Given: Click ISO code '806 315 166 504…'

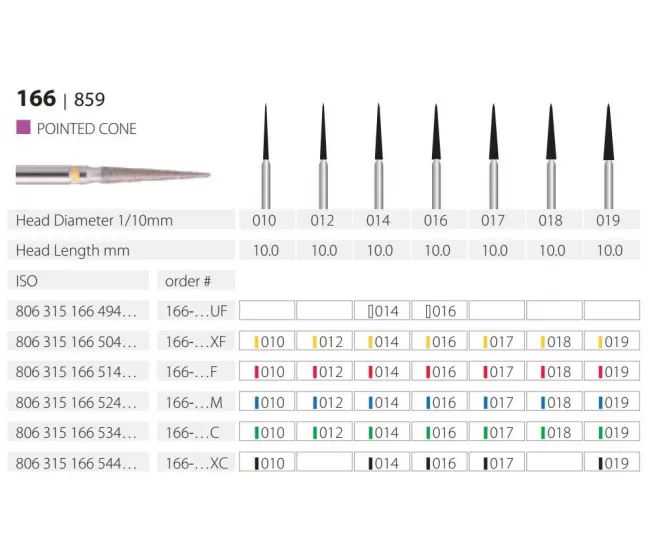Looking at the screenshot, I should (x=76, y=342).
